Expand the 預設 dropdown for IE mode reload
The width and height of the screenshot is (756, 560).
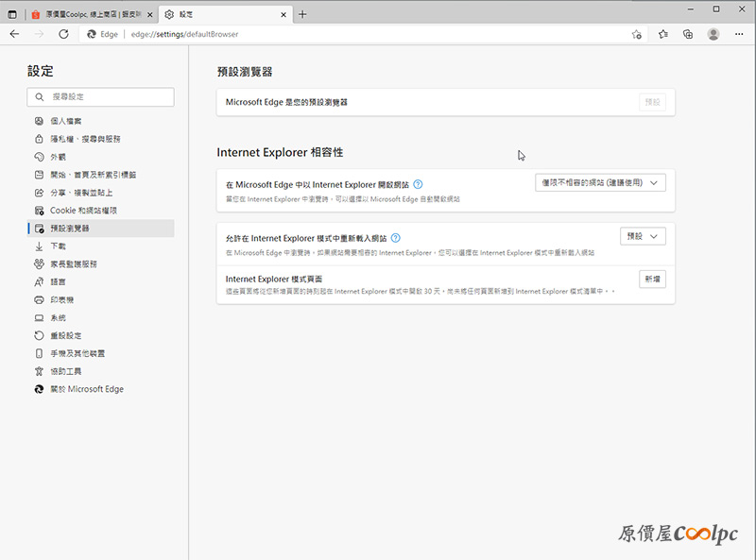(643, 236)
